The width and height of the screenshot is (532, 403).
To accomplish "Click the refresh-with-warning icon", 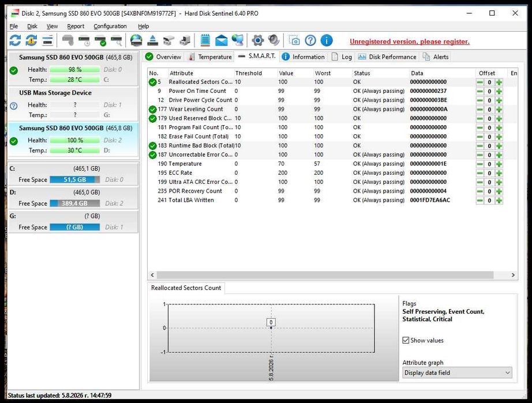I will (x=31, y=41).
